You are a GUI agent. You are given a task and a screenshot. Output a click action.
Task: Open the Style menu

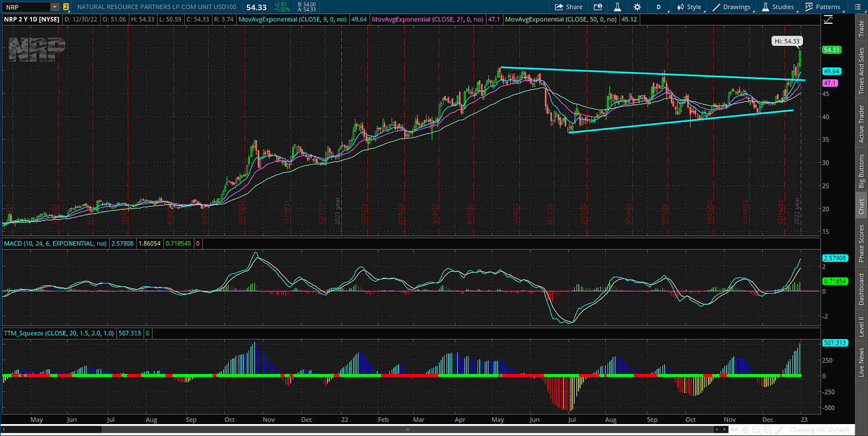689,7
